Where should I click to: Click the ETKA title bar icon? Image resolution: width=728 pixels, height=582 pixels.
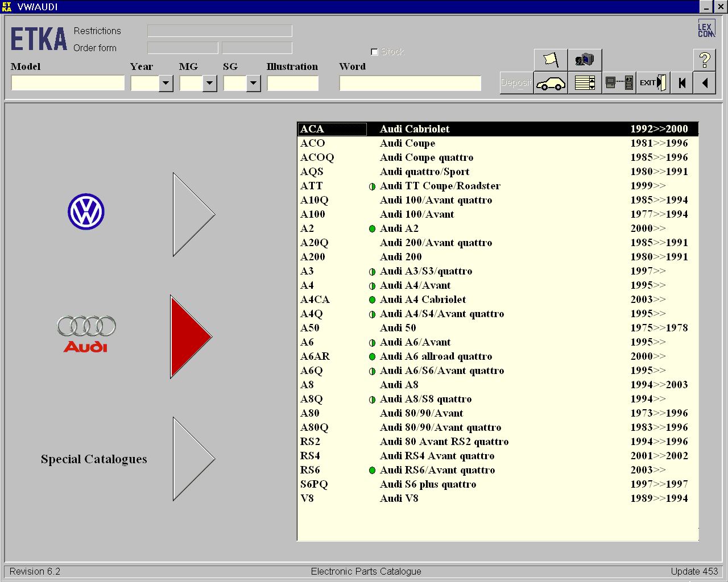click(7, 7)
